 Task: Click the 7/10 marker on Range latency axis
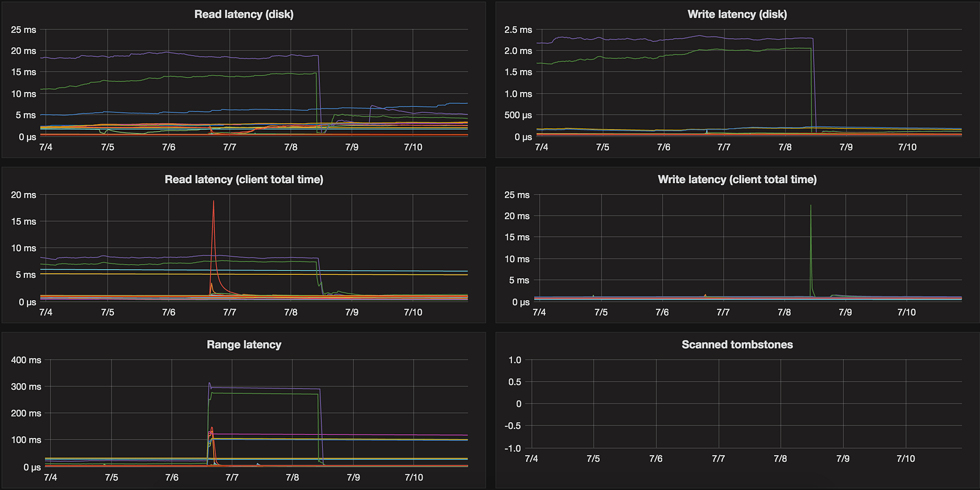(413, 477)
